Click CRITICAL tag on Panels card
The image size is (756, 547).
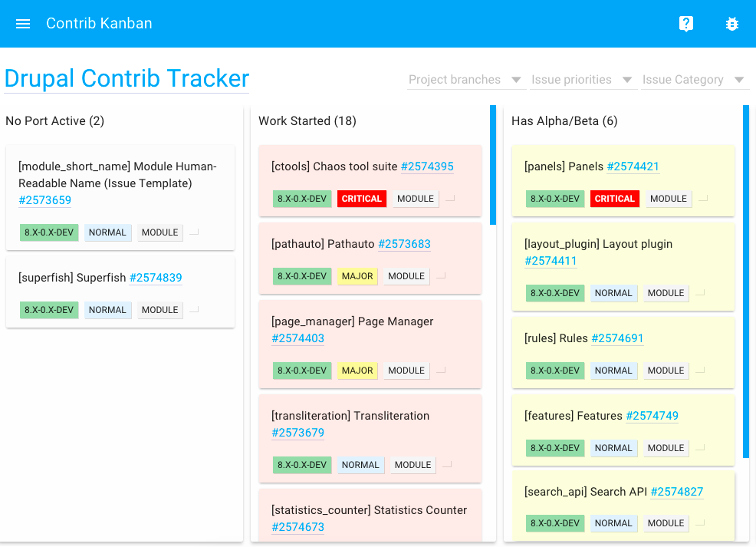(x=615, y=199)
